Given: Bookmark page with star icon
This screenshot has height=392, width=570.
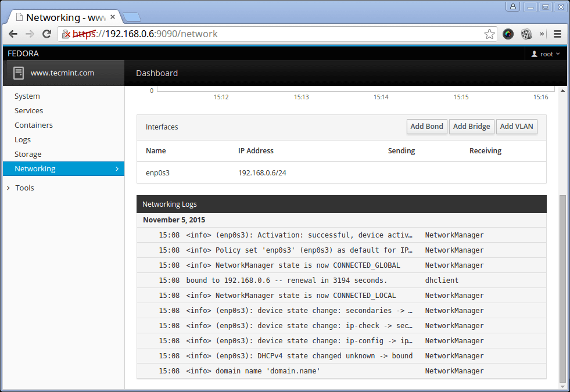Looking at the screenshot, I should tap(489, 34).
